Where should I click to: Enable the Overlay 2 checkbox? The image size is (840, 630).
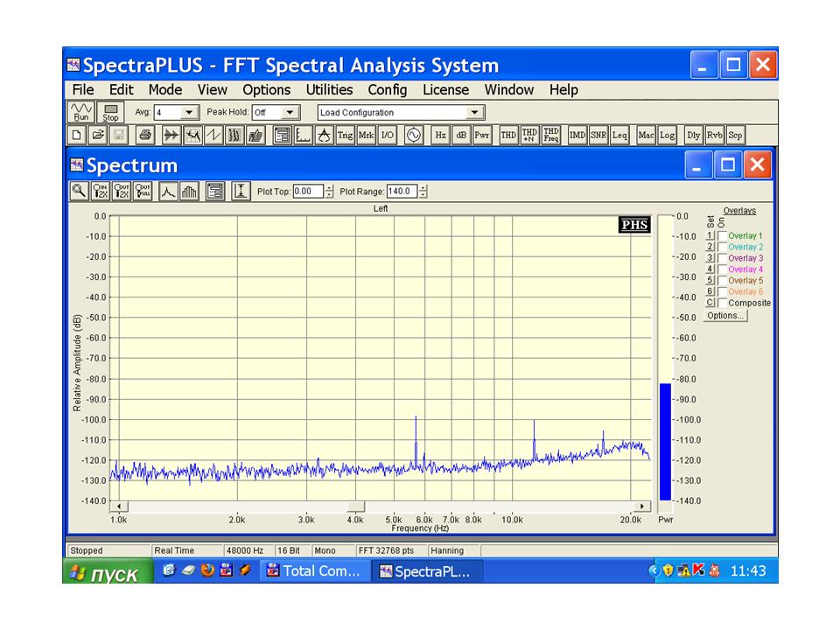(x=722, y=247)
